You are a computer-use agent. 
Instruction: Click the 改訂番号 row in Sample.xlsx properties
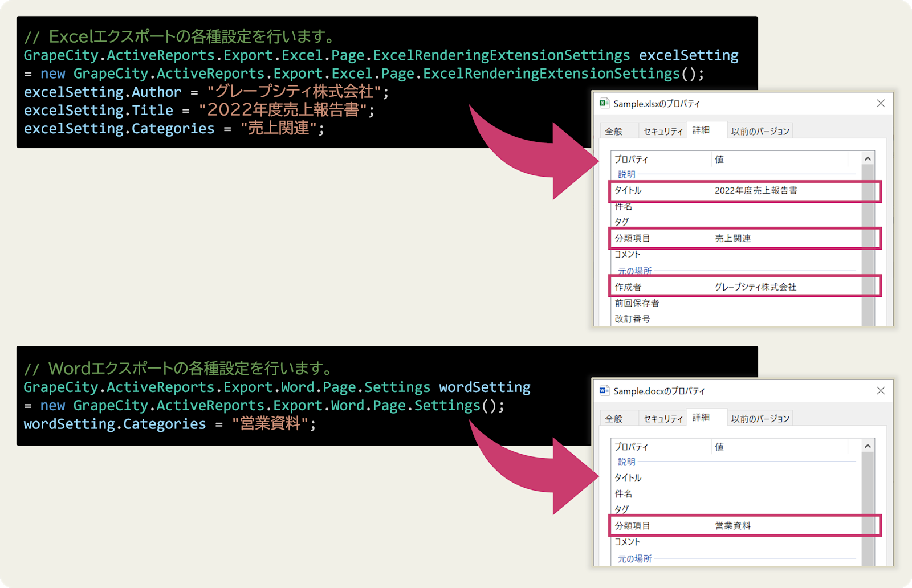click(736, 318)
